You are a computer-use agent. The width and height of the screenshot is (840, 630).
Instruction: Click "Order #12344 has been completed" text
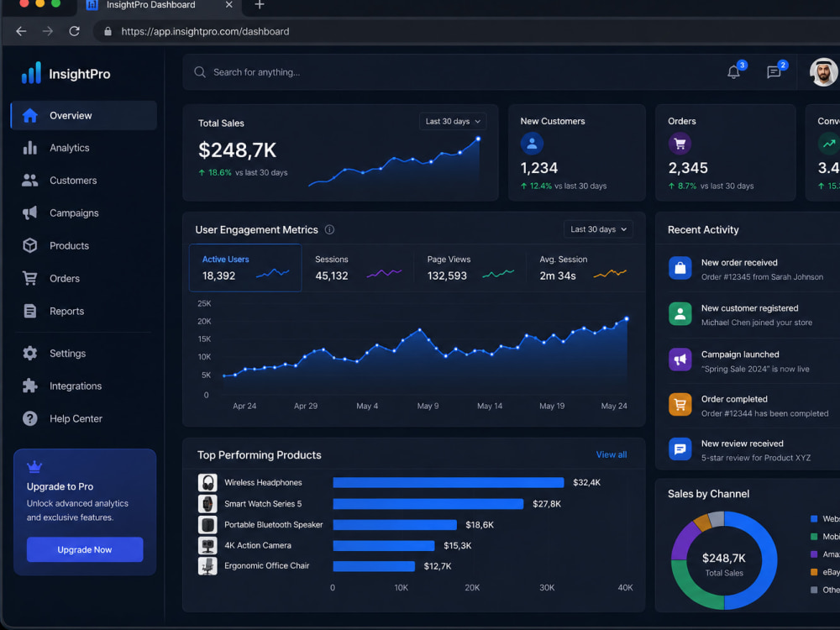tap(765, 413)
